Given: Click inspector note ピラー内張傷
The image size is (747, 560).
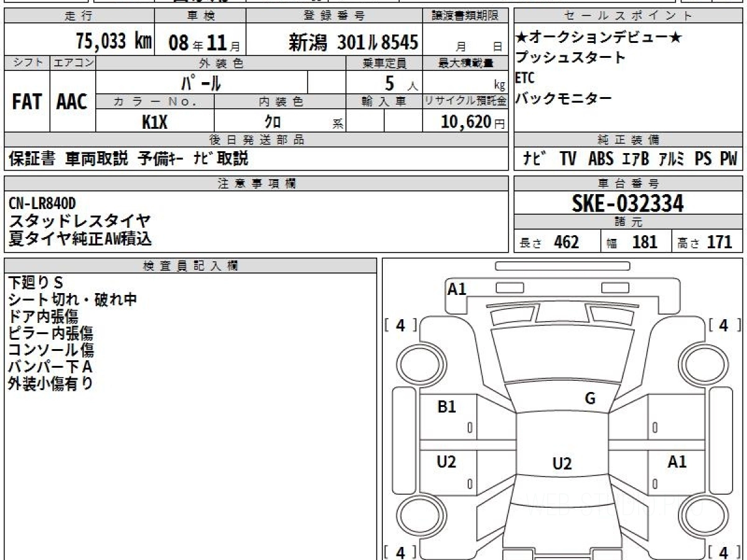Looking at the screenshot, I should point(51,333).
